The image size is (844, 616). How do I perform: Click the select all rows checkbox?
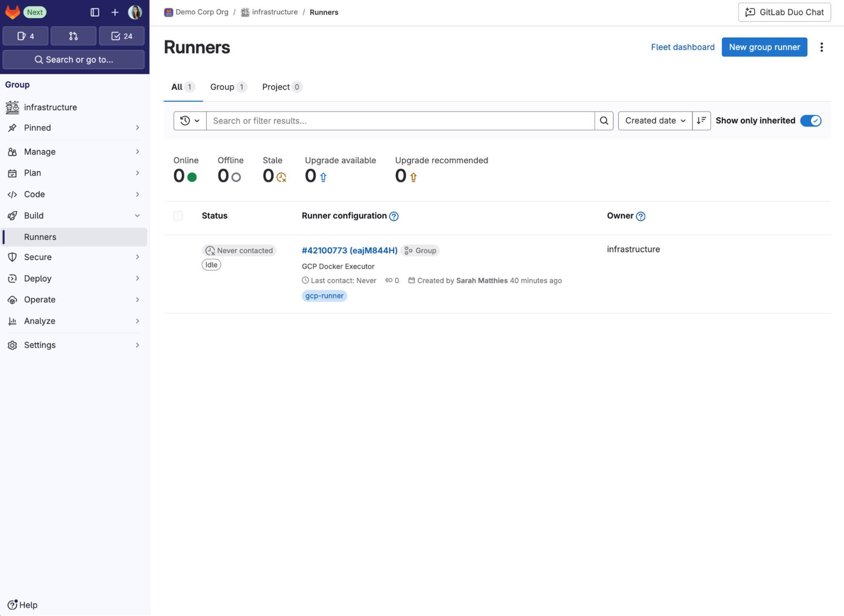pyautogui.click(x=178, y=216)
